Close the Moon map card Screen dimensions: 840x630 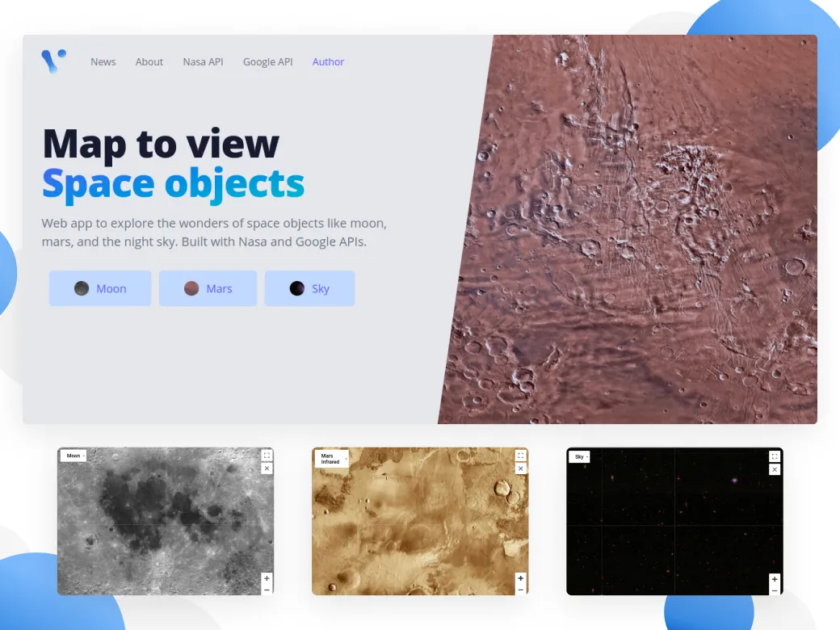(267, 468)
